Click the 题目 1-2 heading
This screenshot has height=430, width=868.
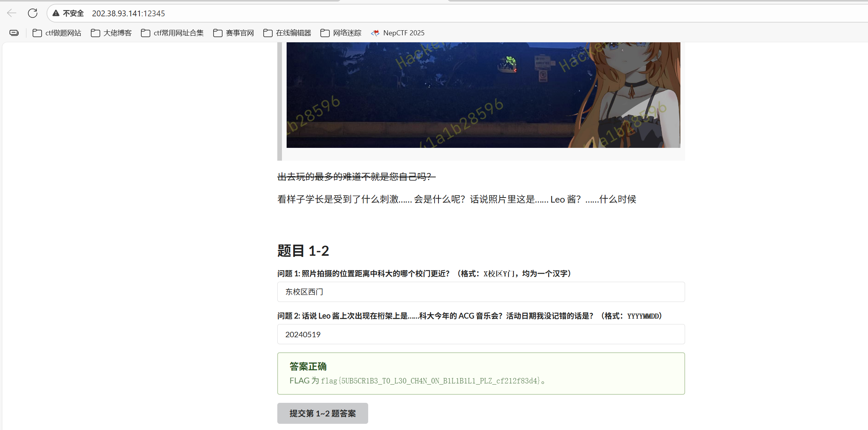(x=303, y=251)
